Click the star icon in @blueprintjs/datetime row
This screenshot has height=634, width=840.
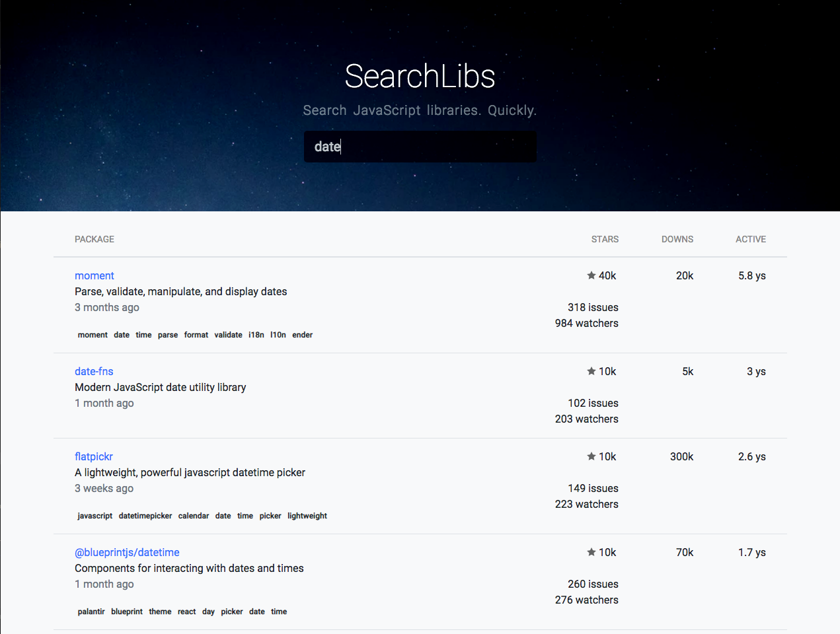click(x=592, y=552)
